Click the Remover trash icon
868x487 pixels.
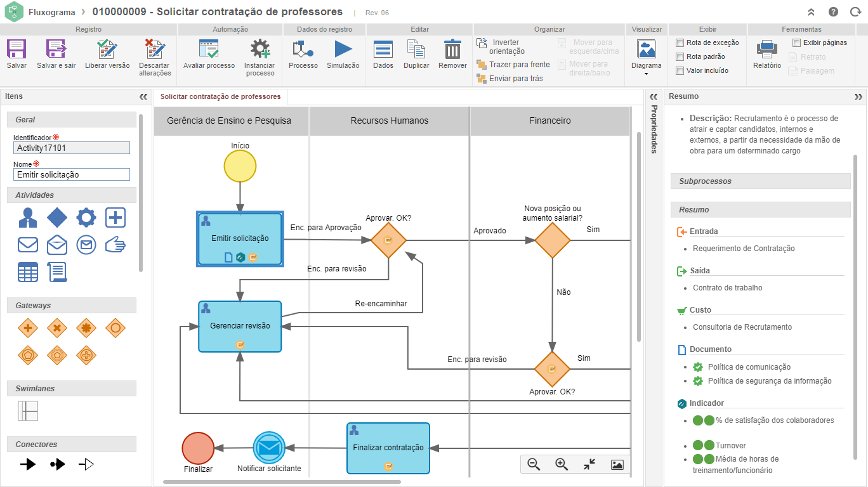tap(452, 49)
